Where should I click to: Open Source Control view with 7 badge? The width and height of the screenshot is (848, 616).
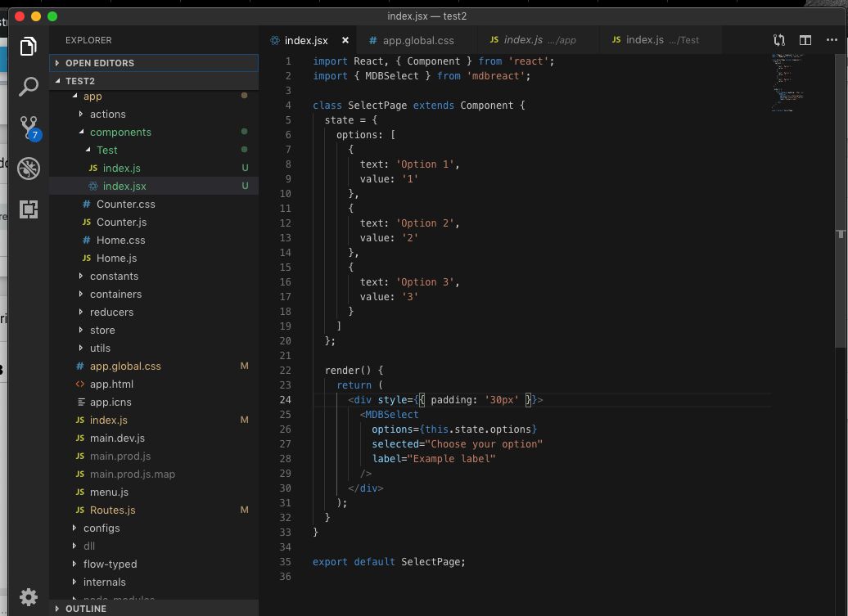tap(29, 128)
